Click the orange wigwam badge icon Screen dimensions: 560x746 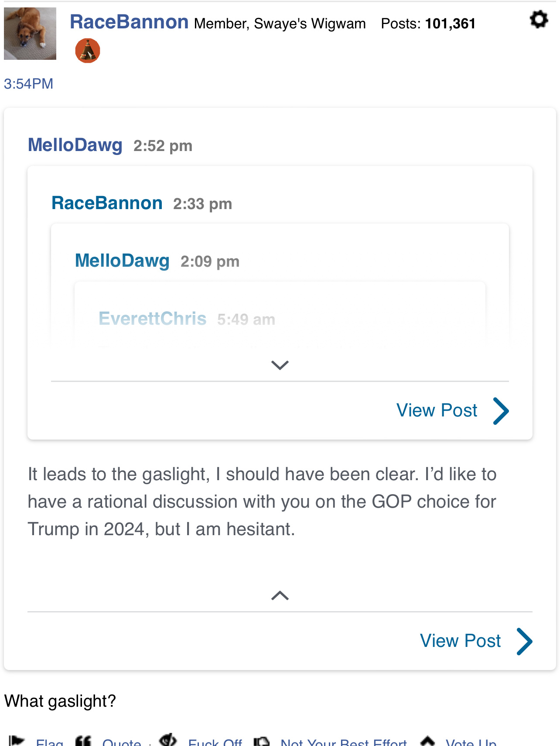pyautogui.click(x=88, y=51)
